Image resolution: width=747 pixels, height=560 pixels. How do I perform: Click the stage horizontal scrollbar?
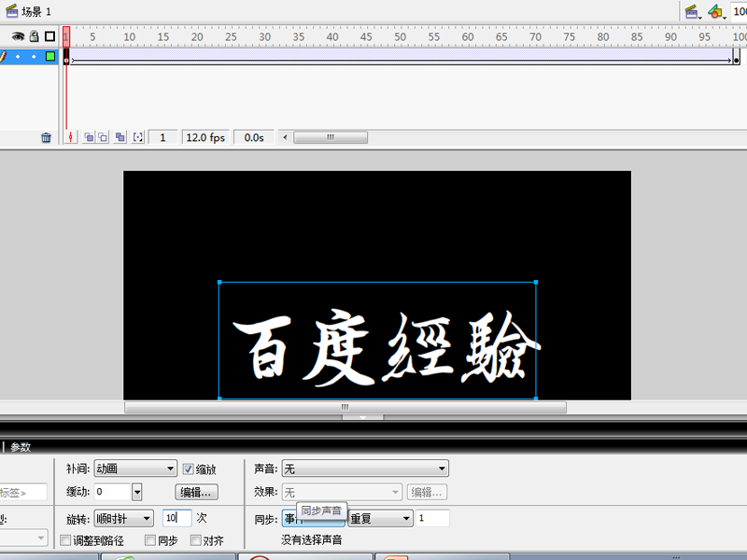point(345,407)
